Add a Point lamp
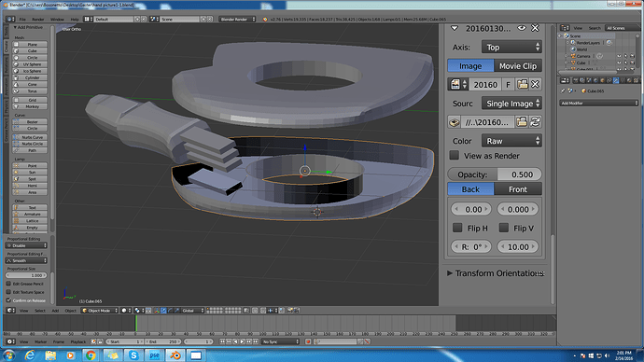Image resolution: width=644 pixels, height=362 pixels. tap(30, 166)
